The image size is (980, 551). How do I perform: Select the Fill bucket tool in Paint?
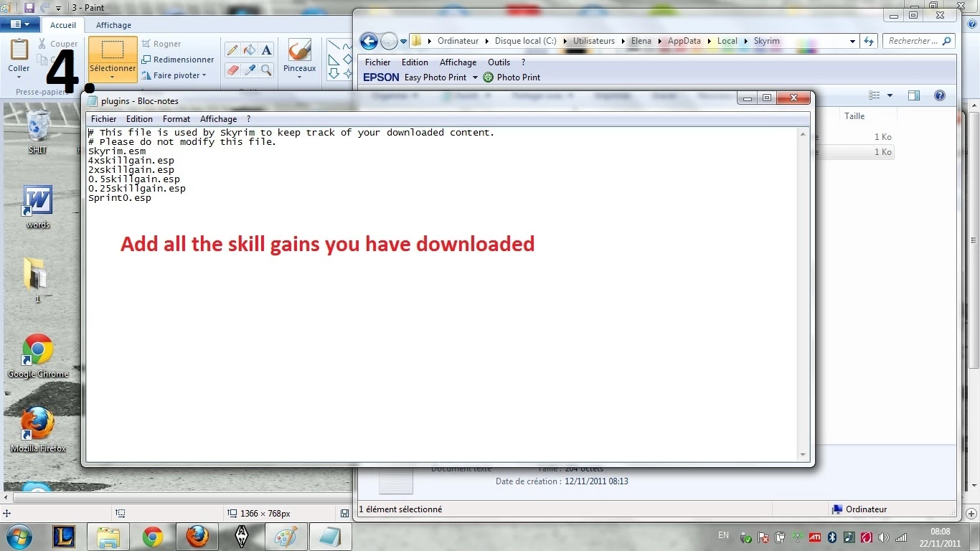250,50
